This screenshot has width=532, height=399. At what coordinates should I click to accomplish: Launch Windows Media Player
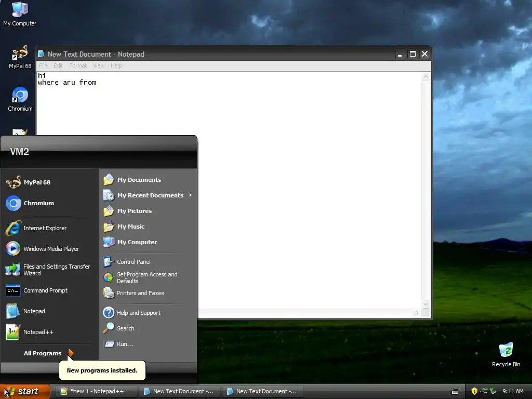pyautogui.click(x=49, y=249)
